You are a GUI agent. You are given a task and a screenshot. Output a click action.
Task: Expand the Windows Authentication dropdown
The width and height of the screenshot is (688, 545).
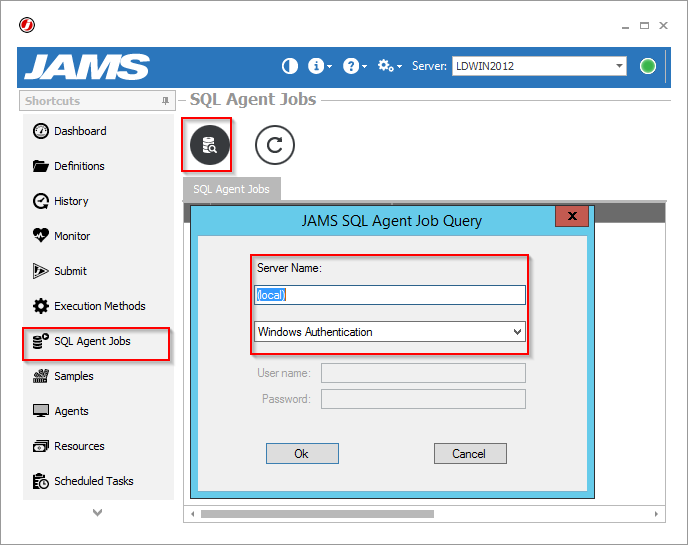(x=517, y=332)
